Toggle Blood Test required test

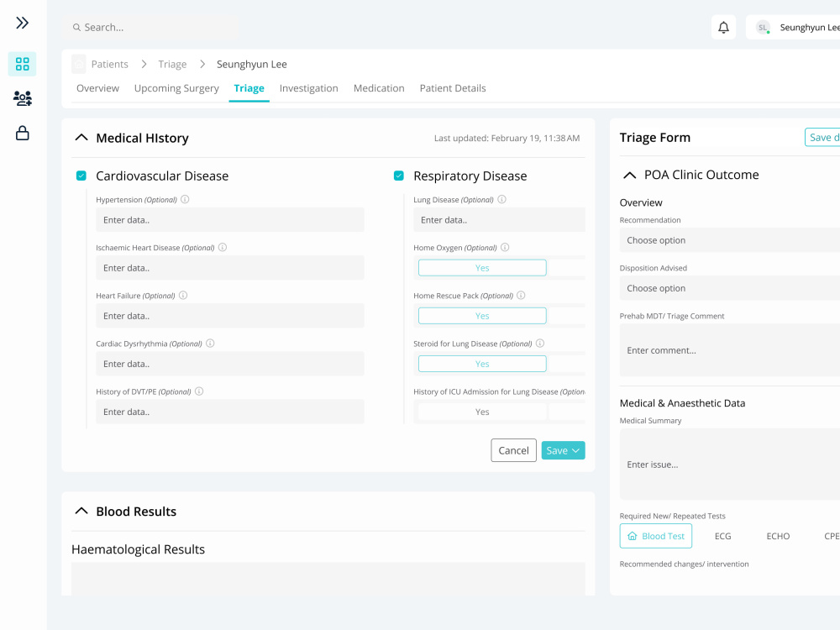coord(656,536)
